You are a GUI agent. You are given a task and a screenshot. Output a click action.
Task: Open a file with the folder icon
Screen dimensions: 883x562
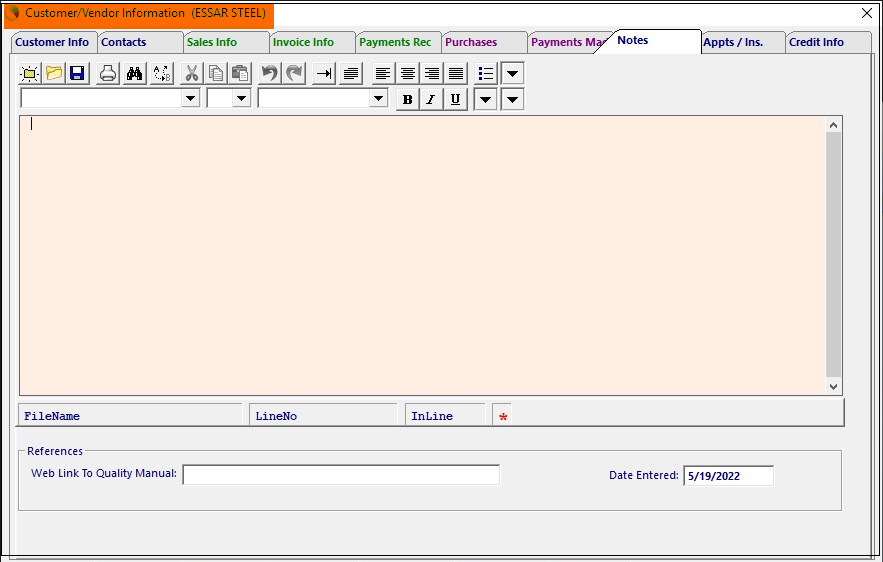54,73
